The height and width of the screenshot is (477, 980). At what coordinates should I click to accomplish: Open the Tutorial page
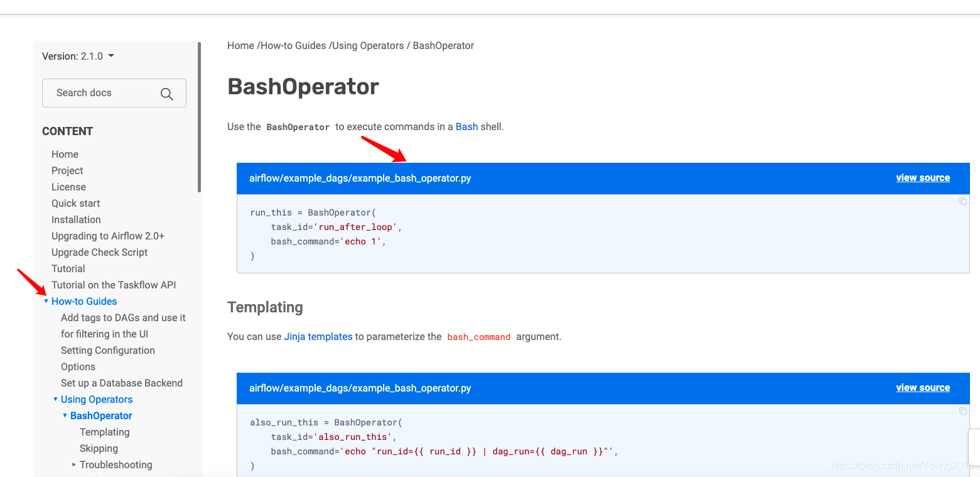[68, 268]
